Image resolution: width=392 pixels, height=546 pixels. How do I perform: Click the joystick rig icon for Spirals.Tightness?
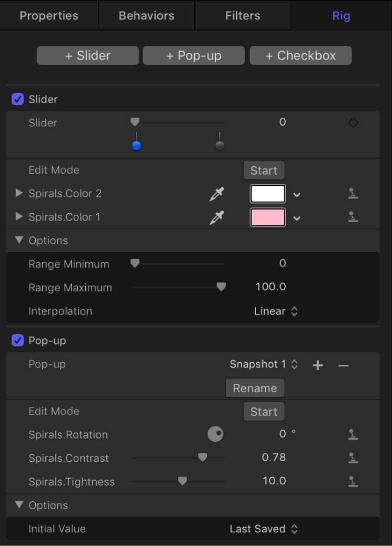[353, 481]
